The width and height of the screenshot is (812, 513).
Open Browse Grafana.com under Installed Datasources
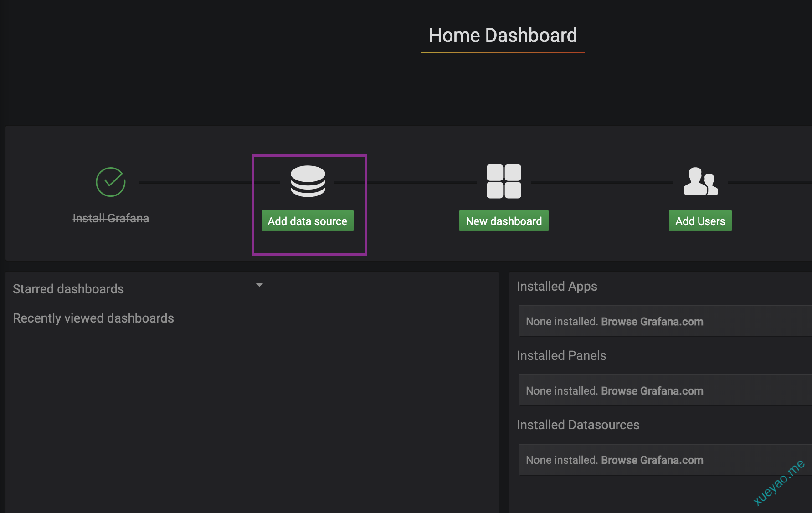(652, 460)
